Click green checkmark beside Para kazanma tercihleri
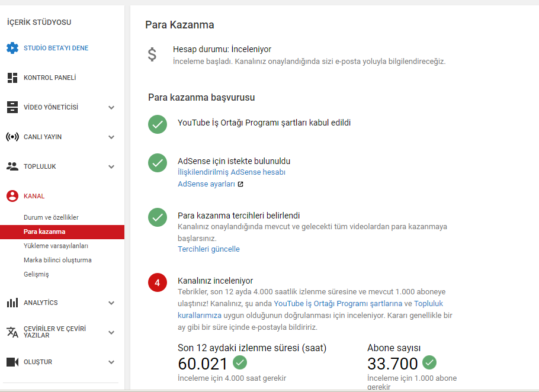Image resolution: width=539 pixels, height=392 pixels. point(158,217)
